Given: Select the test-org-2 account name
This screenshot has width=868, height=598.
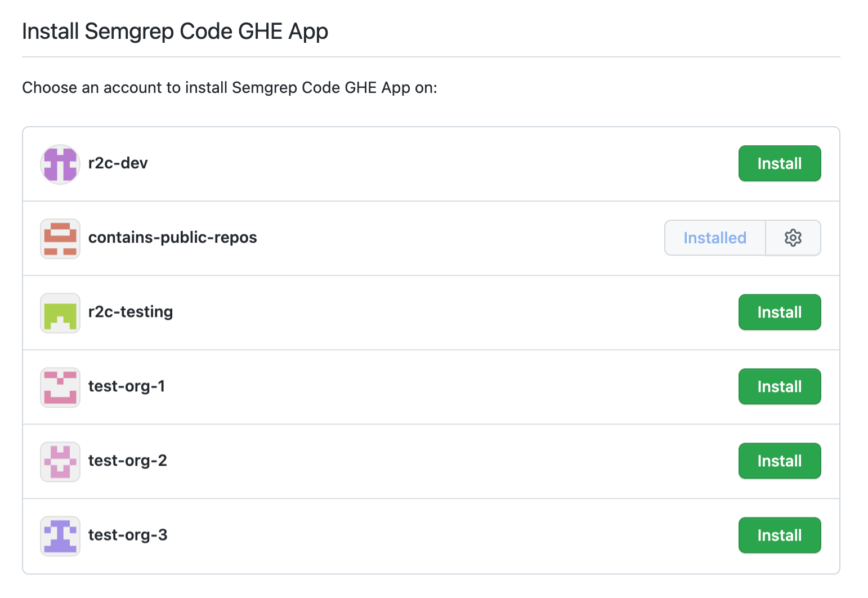Looking at the screenshot, I should [127, 461].
